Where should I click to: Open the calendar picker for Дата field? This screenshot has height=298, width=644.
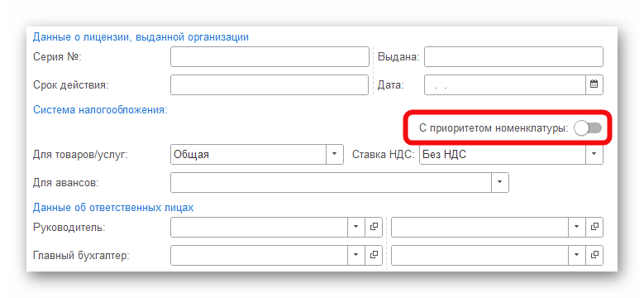594,84
